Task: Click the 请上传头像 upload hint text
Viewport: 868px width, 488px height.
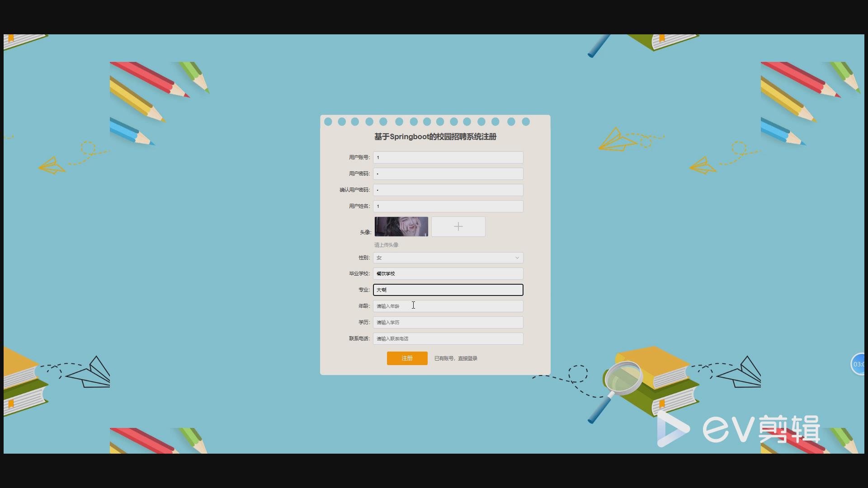Action: click(386, 245)
